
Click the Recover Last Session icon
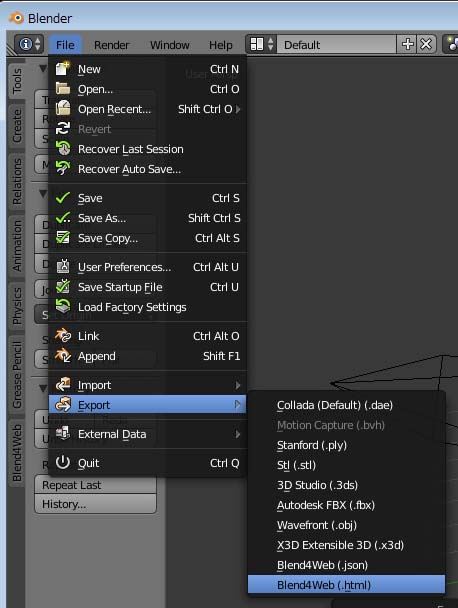point(63,149)
